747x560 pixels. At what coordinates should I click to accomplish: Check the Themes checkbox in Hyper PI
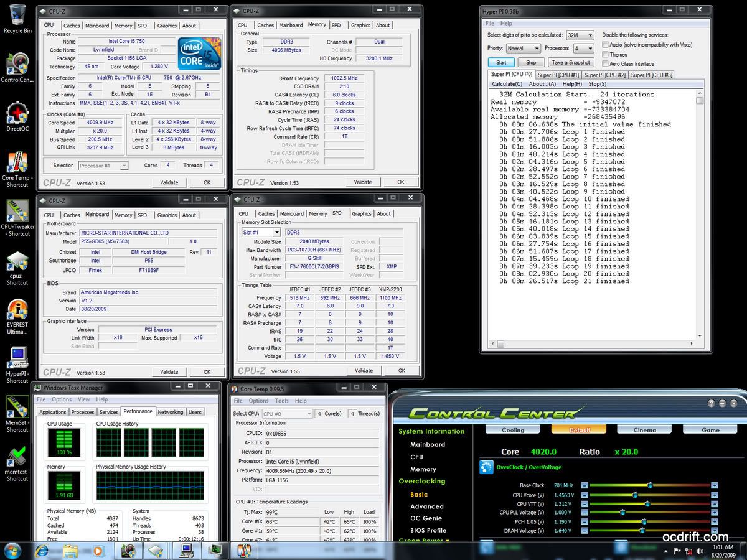(x=606, y=55)
